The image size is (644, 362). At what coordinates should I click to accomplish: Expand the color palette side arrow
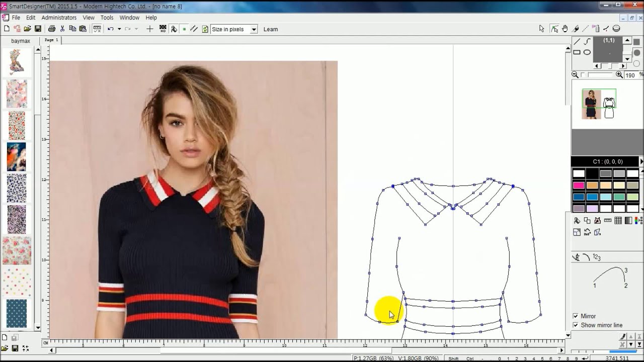641,161
